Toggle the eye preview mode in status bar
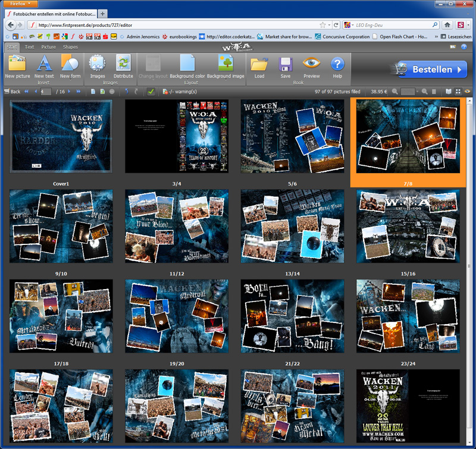The height and width of the screenshot is (449, 476). point(468,92)
